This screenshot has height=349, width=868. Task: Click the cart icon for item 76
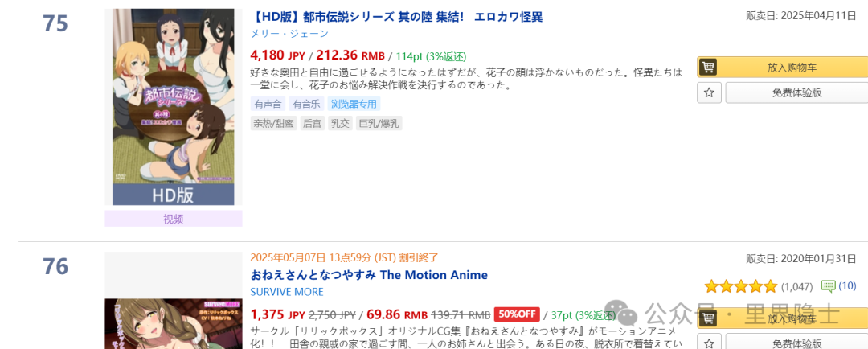point(708,317)
